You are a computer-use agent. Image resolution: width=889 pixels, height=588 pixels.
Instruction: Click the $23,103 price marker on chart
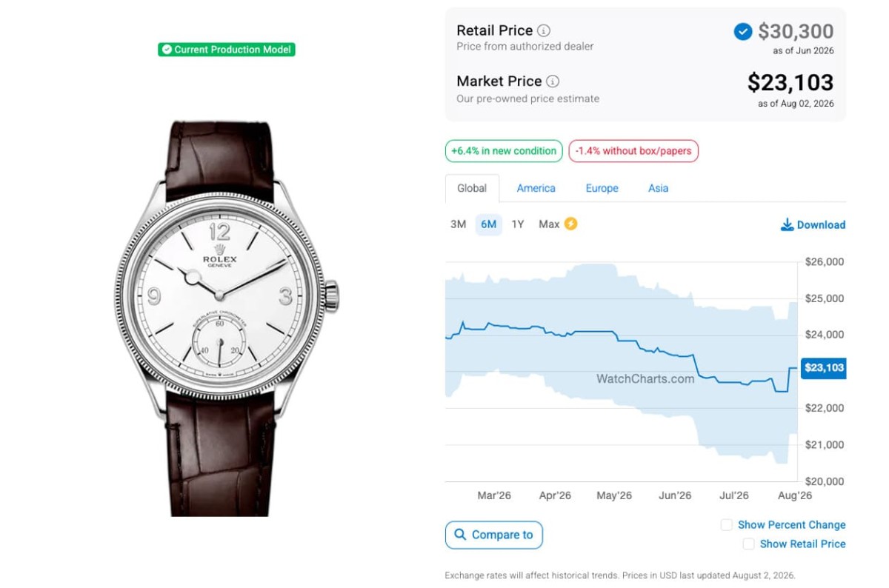[823, 367]
